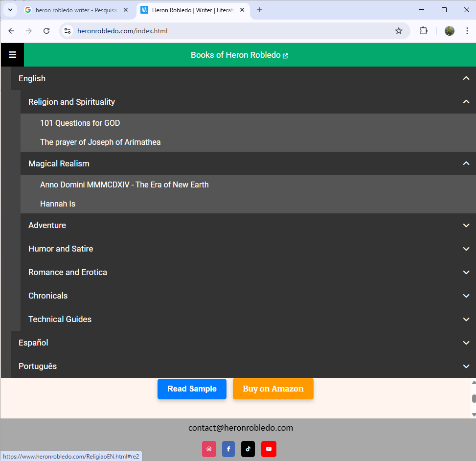Open a new tab with plus button
Viewport: 476px width, 461px height.
click(260, 10)
